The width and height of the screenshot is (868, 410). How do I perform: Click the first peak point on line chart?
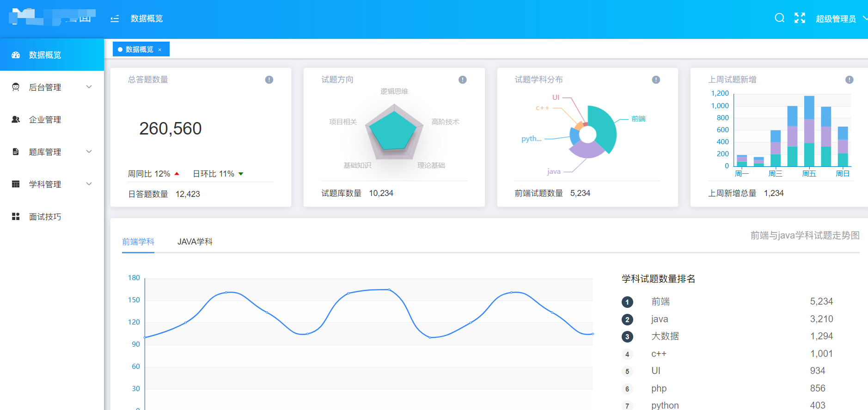coord(226,292)
